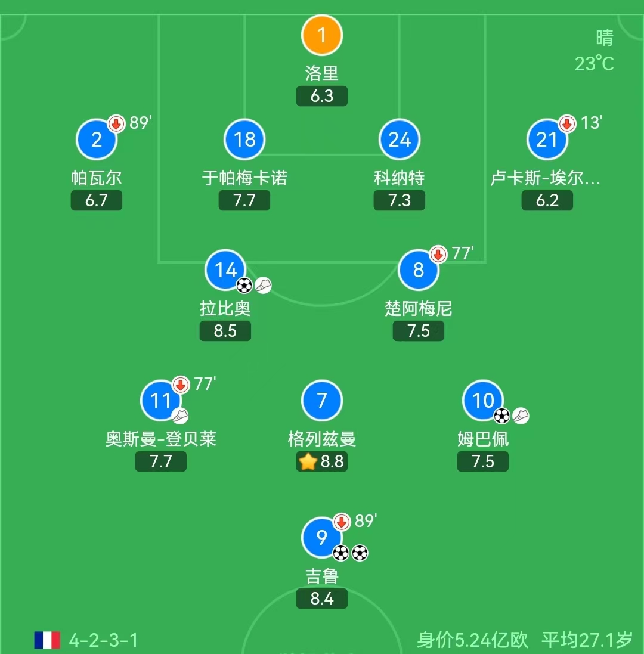Click the assist icon next to 姆巴佩

pyautogui.click(x=521, y=416)
